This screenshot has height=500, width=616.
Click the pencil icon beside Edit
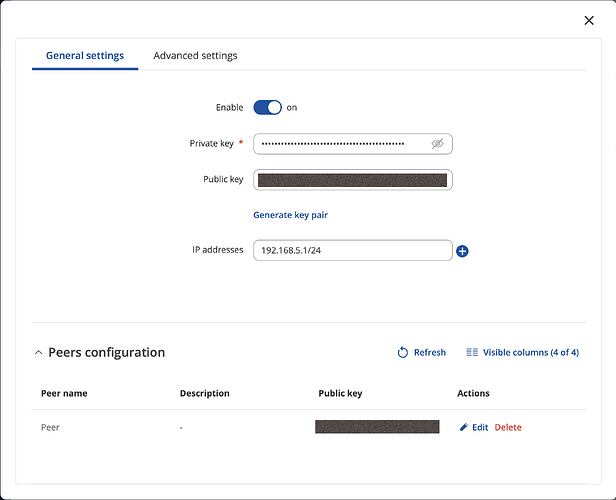tap(464, 427)
